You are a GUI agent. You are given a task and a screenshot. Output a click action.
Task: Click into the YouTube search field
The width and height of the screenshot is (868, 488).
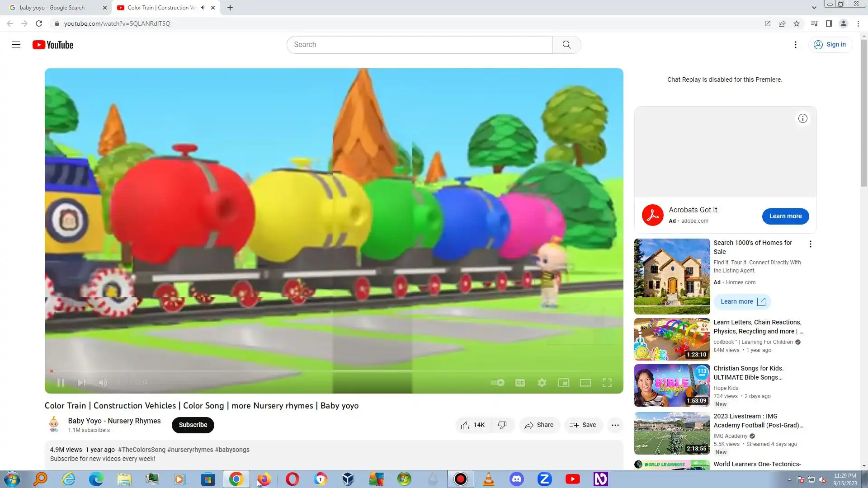tap(420, 45)
